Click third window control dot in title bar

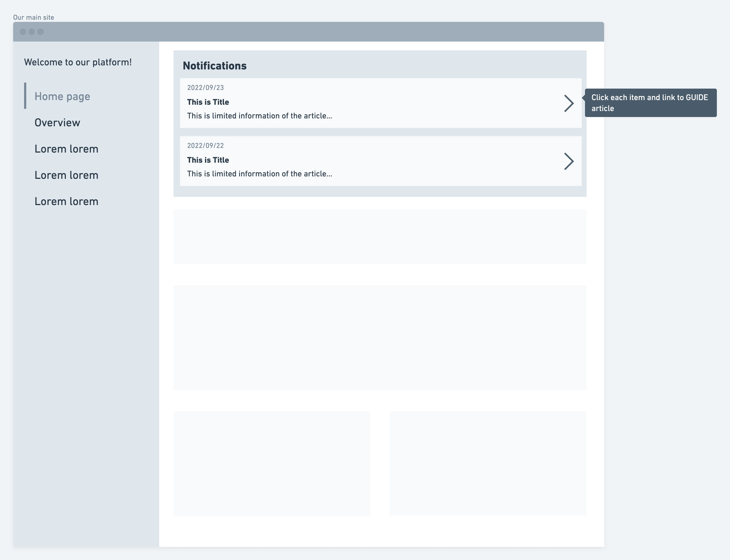40,32
